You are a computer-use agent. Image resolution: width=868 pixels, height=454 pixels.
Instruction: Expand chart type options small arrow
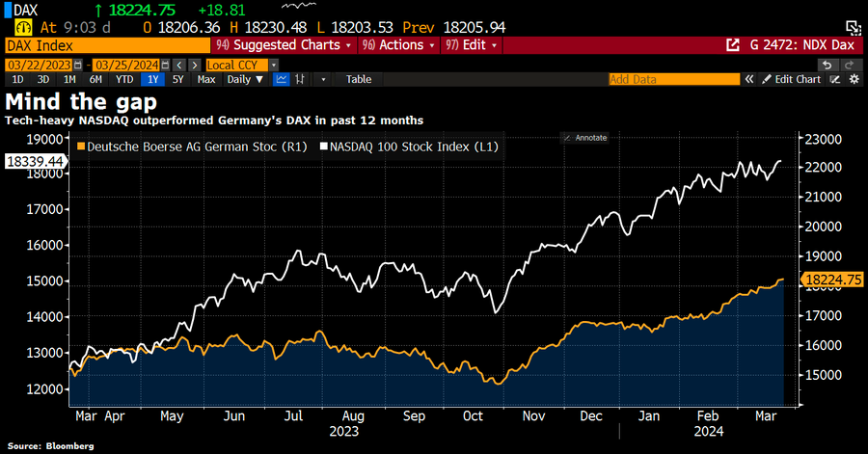[323, 80]
